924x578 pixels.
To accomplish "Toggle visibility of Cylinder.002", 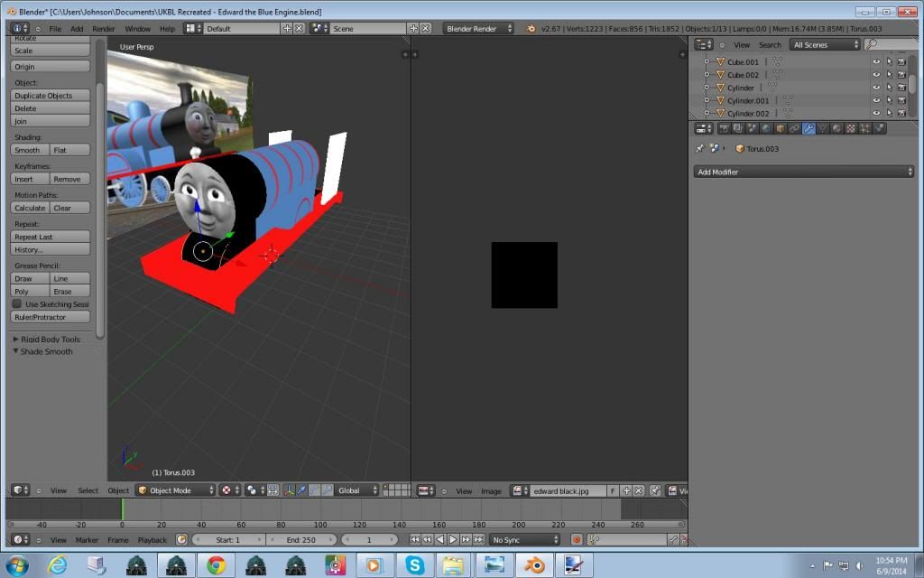I will [x=876, y=113].
